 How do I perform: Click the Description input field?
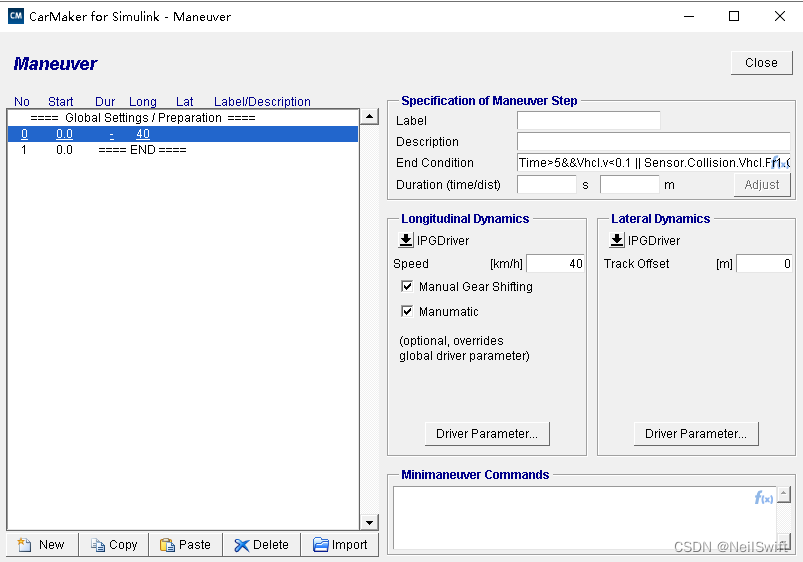pyautogui.click(x=653, y=141)
